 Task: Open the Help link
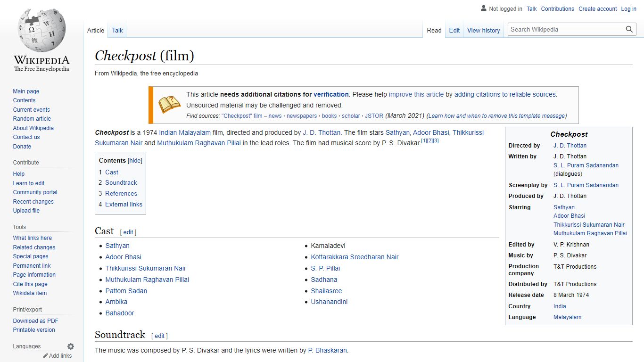[19, 174]
